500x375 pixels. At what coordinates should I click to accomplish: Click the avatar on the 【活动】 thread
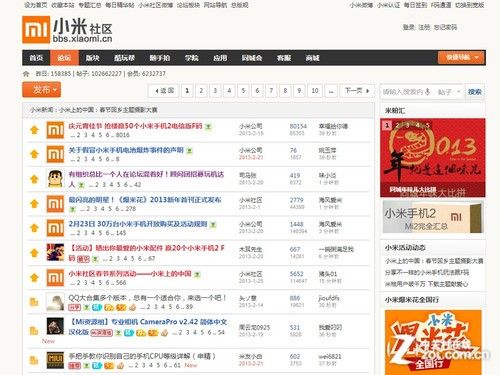(55, 252)
